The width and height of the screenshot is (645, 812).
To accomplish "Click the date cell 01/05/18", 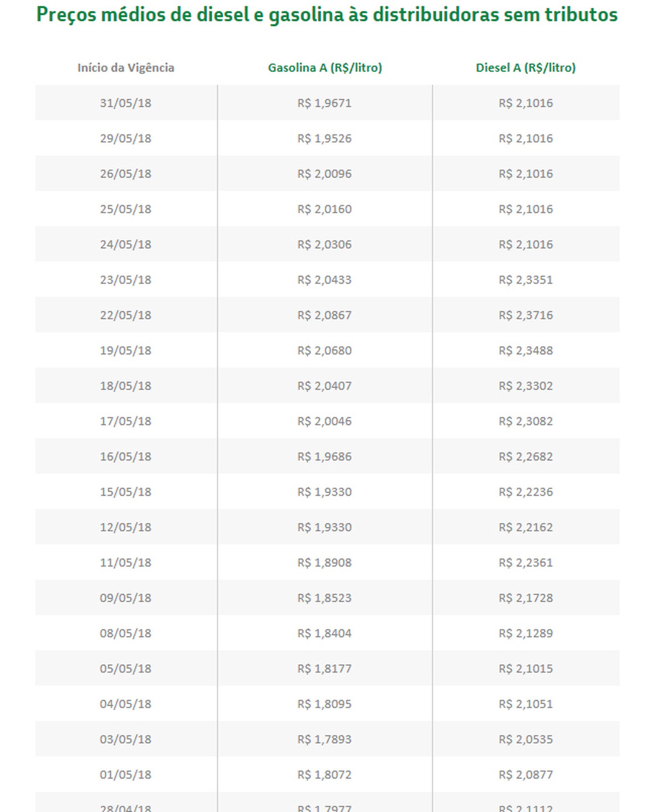I will coord(126,774).
